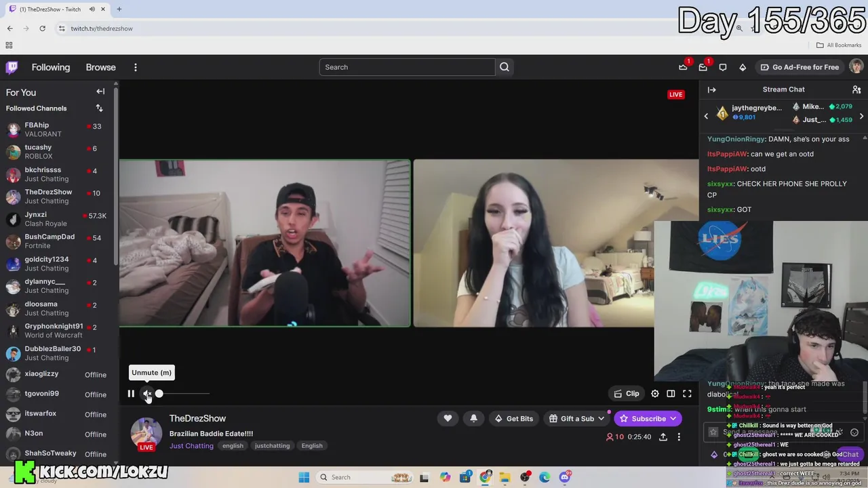
Task: Collapse the For You sidebar
Action: pos(100,91)
